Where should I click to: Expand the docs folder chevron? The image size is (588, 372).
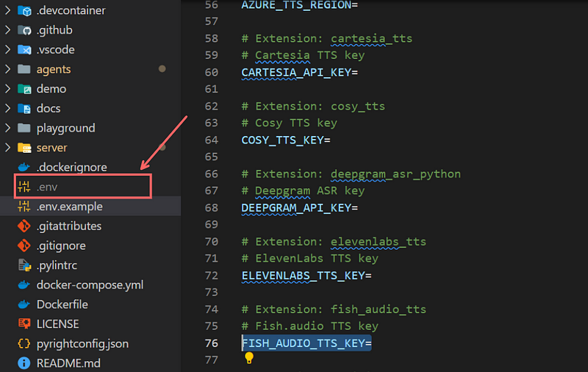[x=7, y=108]
